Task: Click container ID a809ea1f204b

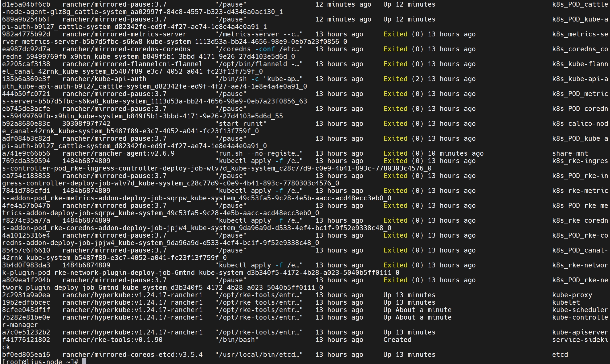Action: (26, 280)
